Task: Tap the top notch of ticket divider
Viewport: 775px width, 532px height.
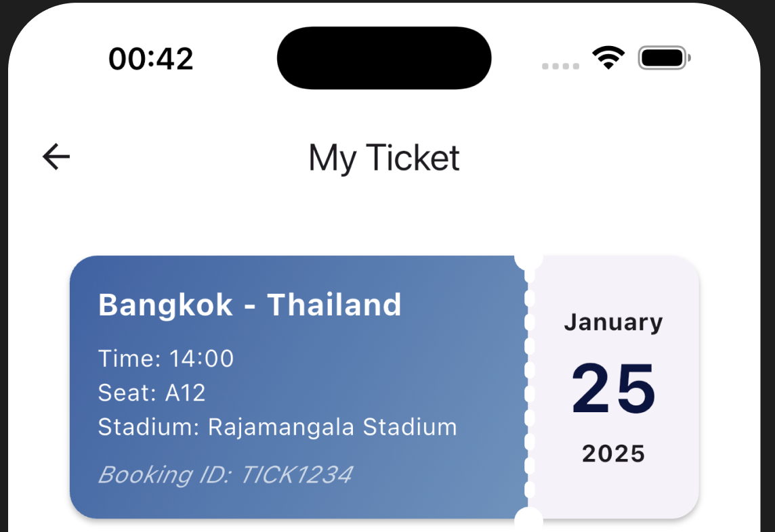Action: pos(529,259)
